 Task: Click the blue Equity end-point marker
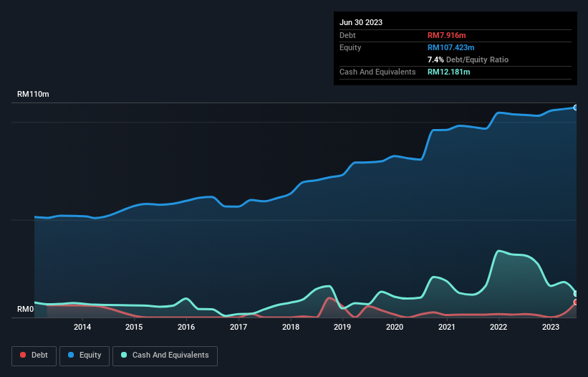(576, 108)
